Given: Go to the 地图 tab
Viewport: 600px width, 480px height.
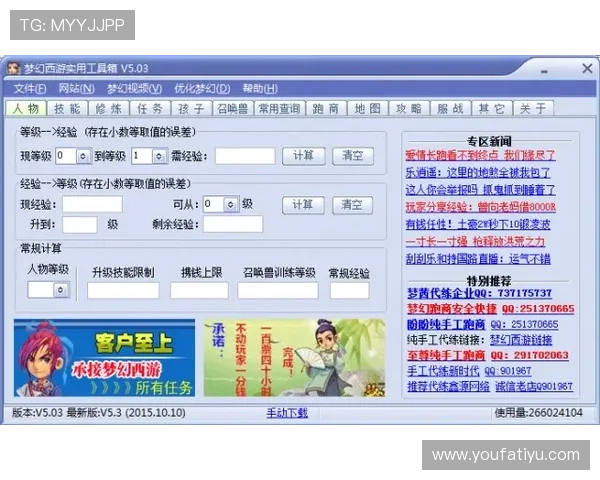Looking at the screenshot, I should 367,108.
